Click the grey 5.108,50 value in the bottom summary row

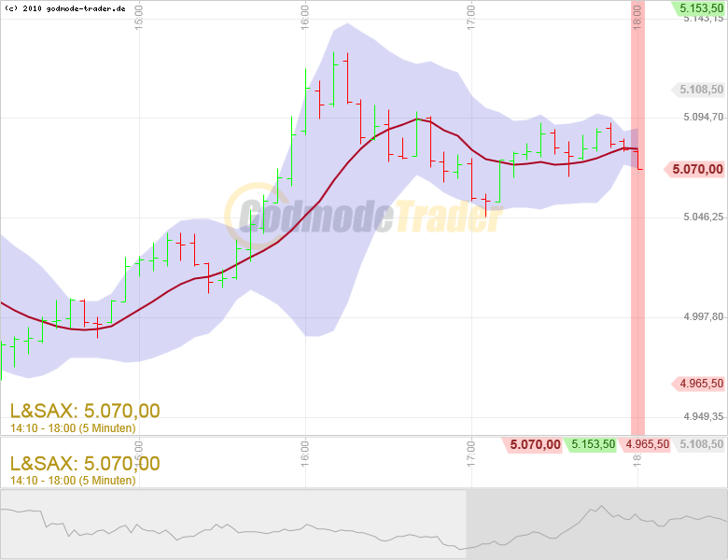point(700,445)
